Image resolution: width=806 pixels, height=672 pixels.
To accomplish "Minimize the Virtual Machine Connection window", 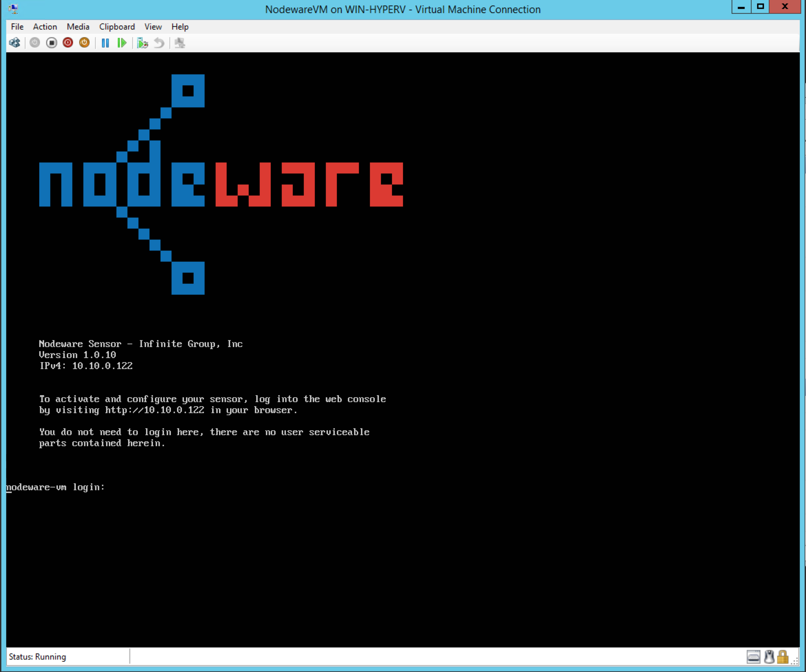I will (x=741, y=7).
